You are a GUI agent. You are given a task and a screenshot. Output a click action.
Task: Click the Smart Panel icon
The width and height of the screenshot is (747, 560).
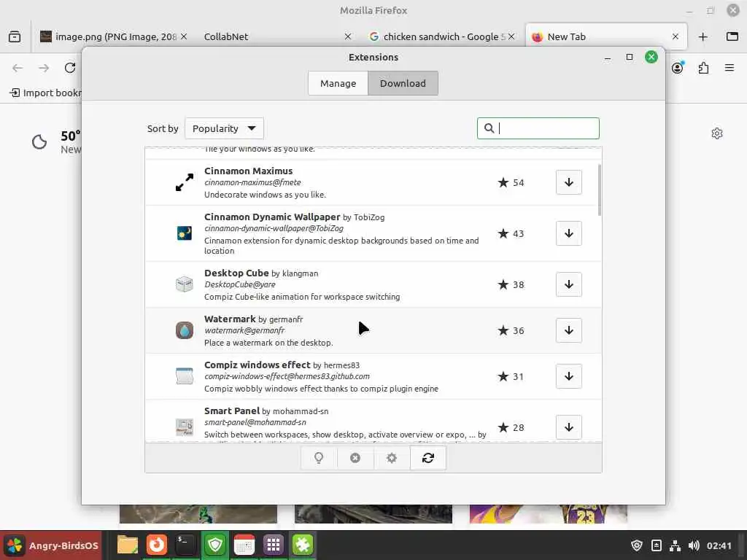[x=185, y=427]
